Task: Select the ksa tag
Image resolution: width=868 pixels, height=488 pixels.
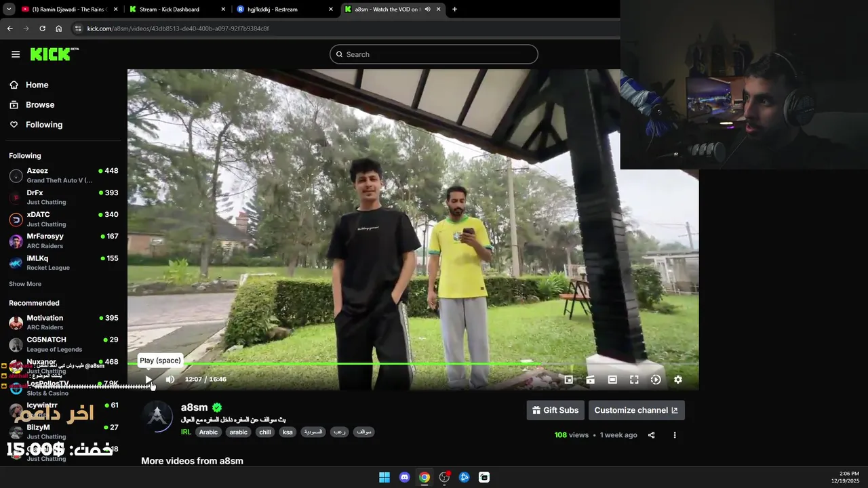Action: [288, 432]
